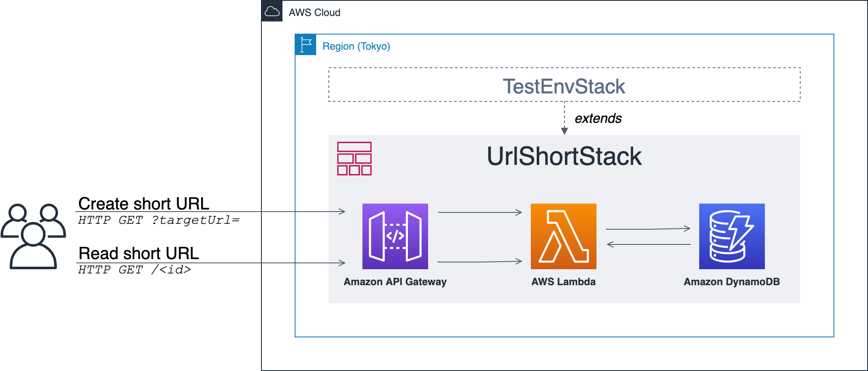Click the "Amazon DynamoDB" label
Viewport: 868px width, 371px height.
[x=732, y=282]
